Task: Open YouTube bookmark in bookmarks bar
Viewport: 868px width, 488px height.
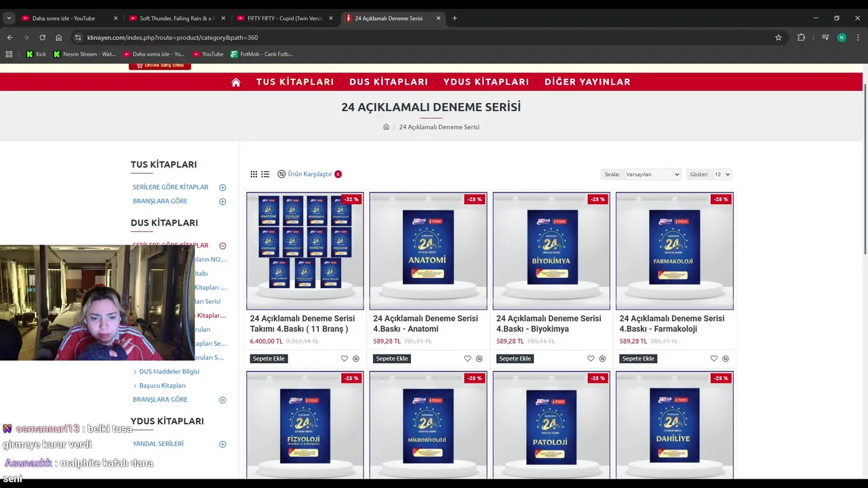Action: 208,54
